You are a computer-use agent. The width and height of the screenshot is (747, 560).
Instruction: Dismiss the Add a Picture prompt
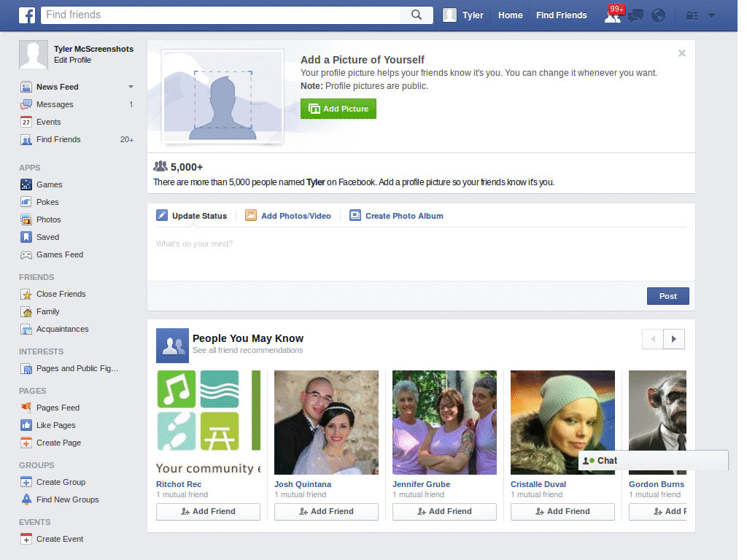682,53
